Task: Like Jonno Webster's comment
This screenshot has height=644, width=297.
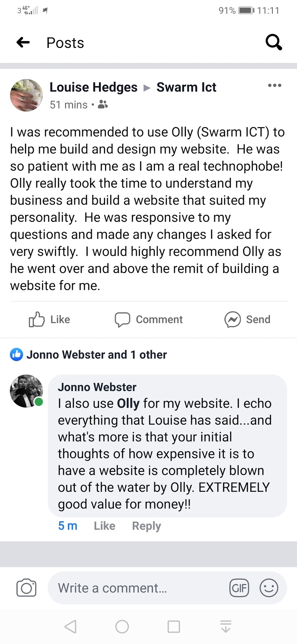Action: pyautogui.click(x=105, y=526)
